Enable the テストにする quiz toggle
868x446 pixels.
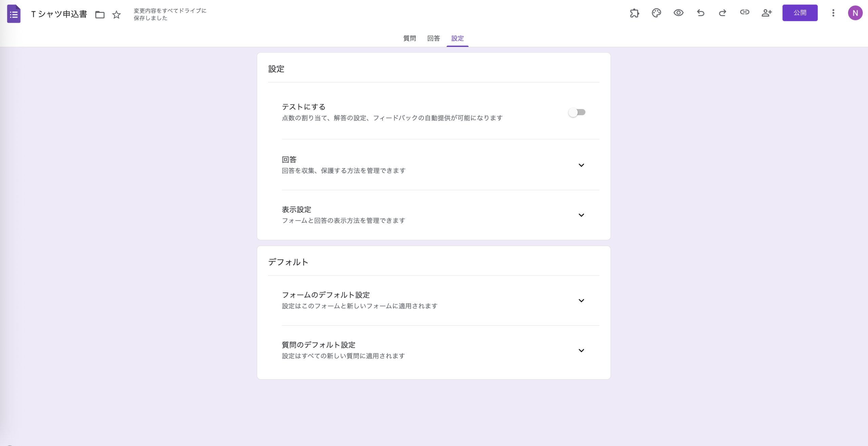[577, 112]
